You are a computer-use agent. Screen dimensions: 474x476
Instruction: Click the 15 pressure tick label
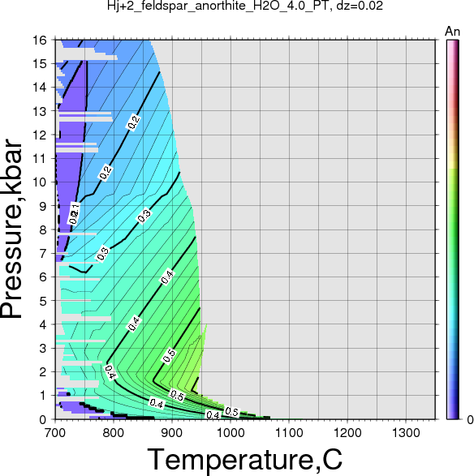(40, 64)
